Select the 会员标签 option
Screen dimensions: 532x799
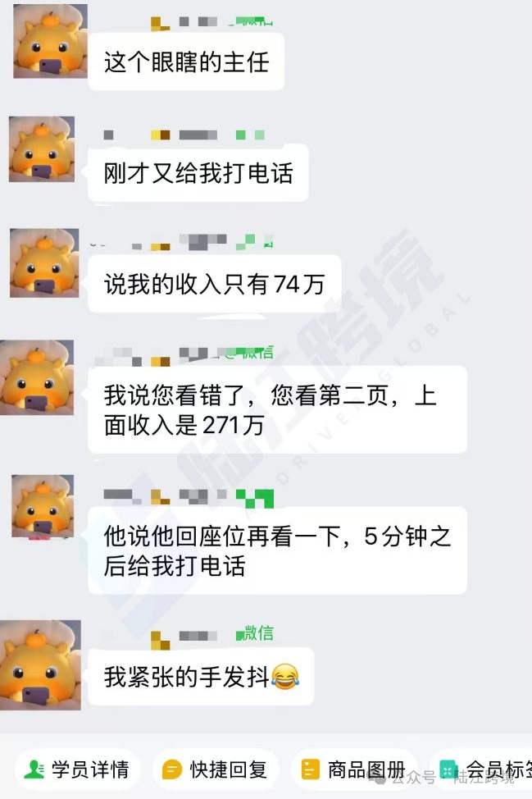[x=482, y=769]
